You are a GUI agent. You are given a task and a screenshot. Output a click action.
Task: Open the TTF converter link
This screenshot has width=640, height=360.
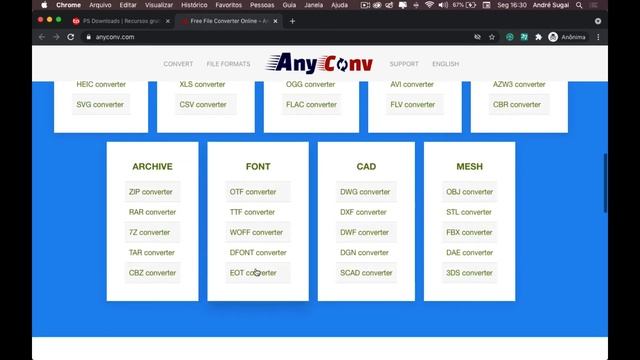point(252,212)
